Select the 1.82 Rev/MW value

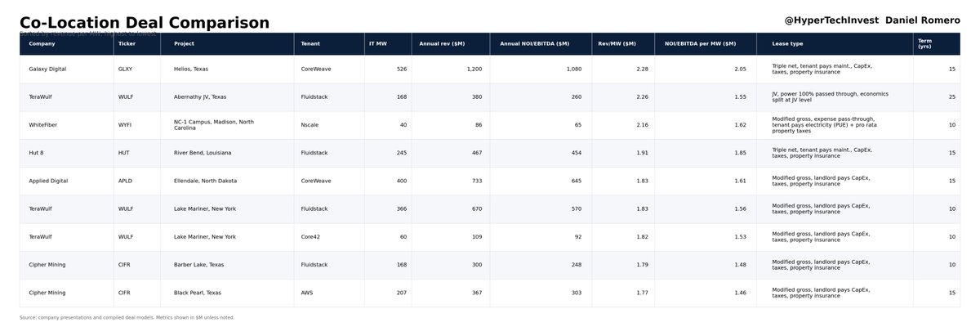(643, 237)
